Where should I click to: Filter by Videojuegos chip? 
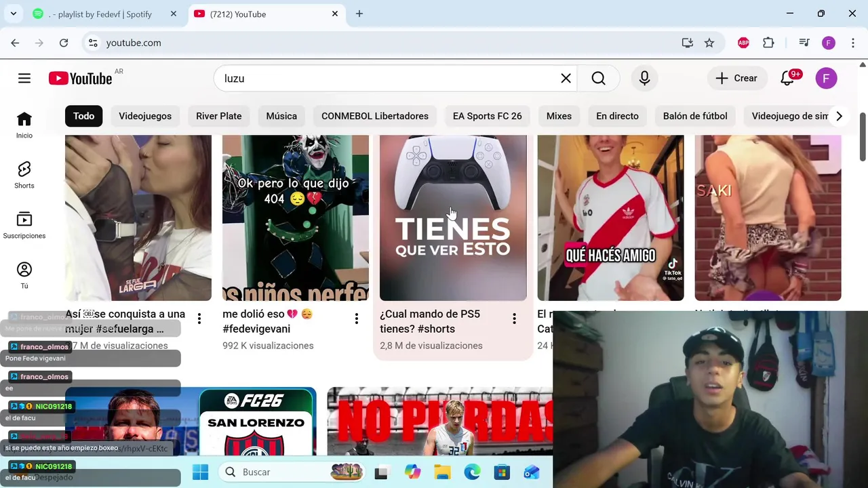(145, 116)
